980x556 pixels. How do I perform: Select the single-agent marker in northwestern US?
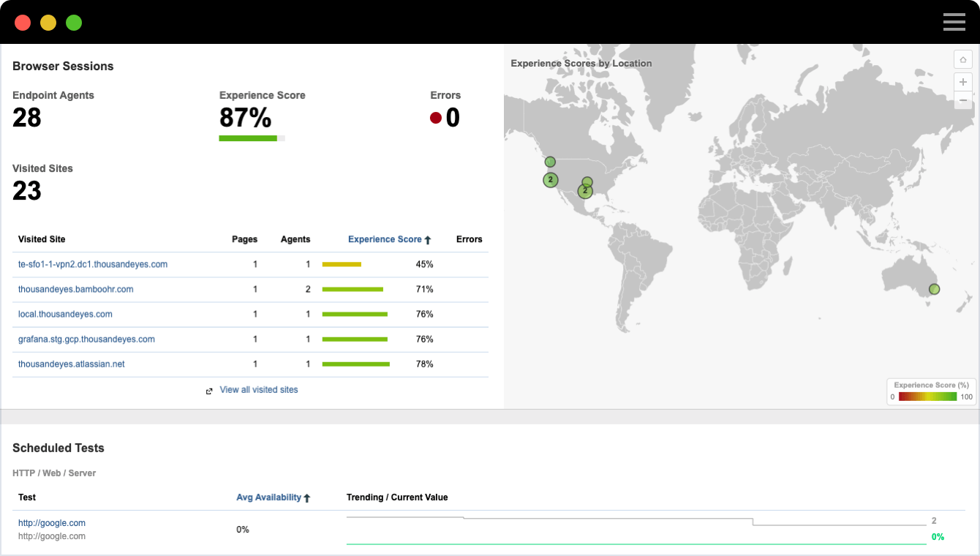(x=550, y=162)
